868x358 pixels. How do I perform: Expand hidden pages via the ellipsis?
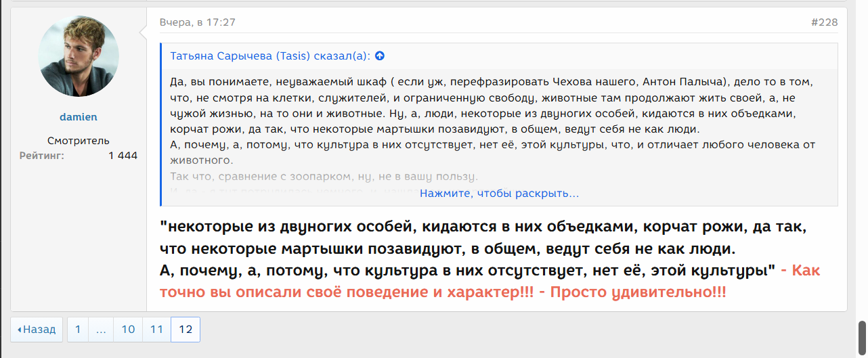point(101,330)
